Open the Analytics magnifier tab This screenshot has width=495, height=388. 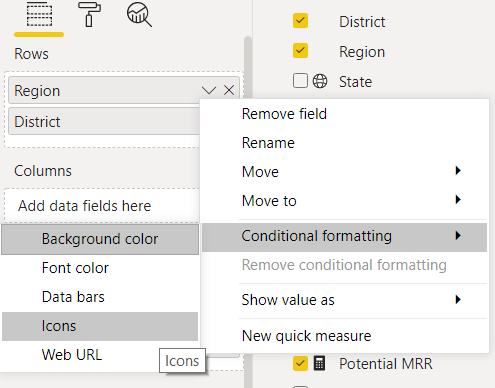point(139,14)
